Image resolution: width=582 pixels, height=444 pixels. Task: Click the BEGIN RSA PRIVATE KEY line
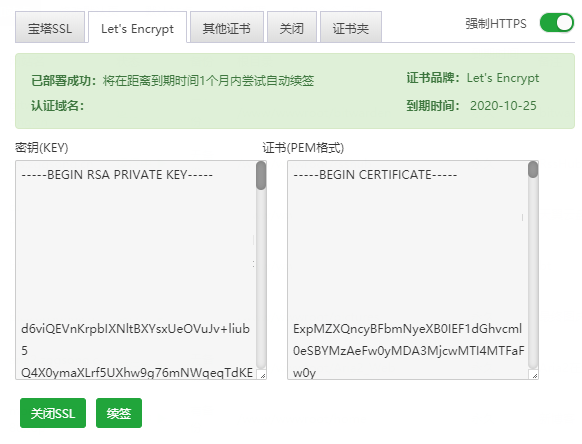(117, 174)
